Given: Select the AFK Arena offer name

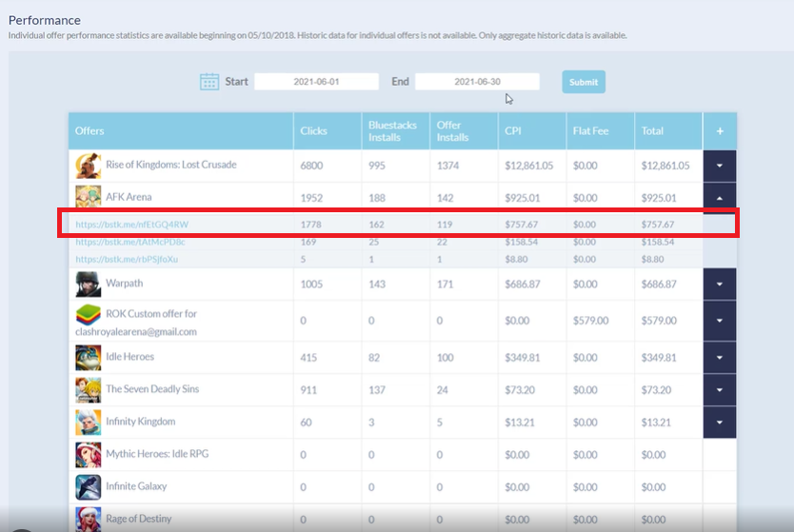Looking at the screenshot, I should 129,197.
